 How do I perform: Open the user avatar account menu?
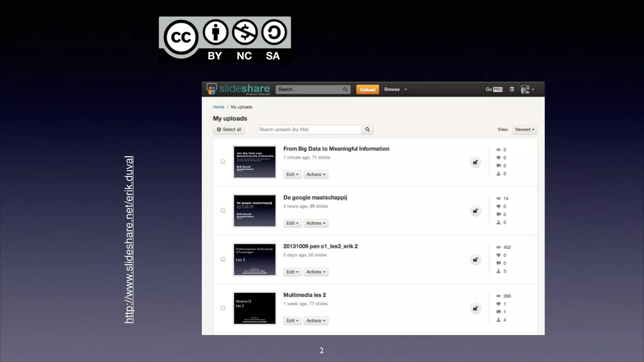527,90
